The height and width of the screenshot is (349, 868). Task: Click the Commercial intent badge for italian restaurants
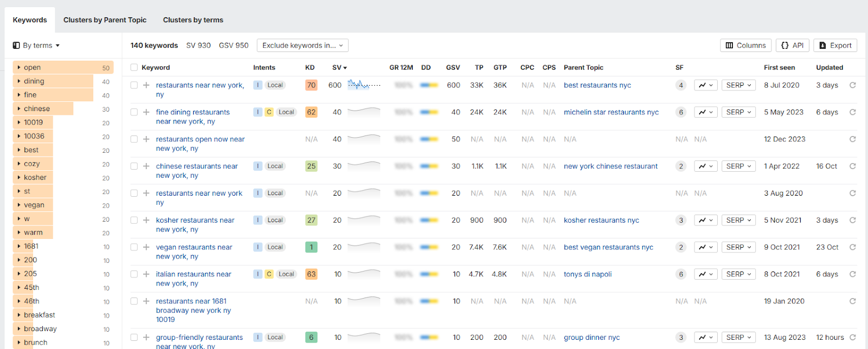[x=269, y=274]
